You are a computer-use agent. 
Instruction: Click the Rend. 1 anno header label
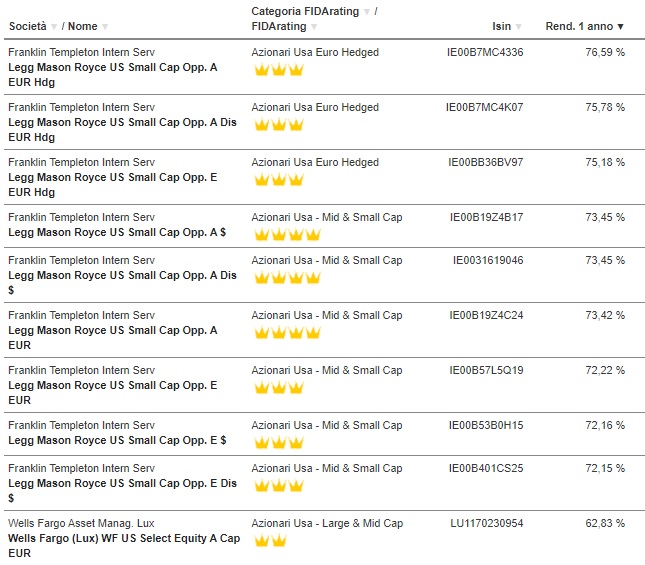[579, 26]
